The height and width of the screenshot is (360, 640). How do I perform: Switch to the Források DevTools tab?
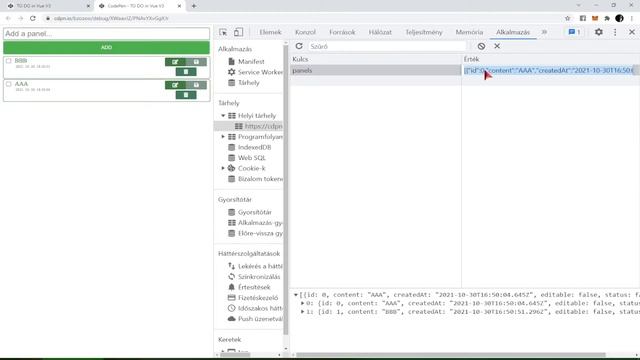(342, 32)
